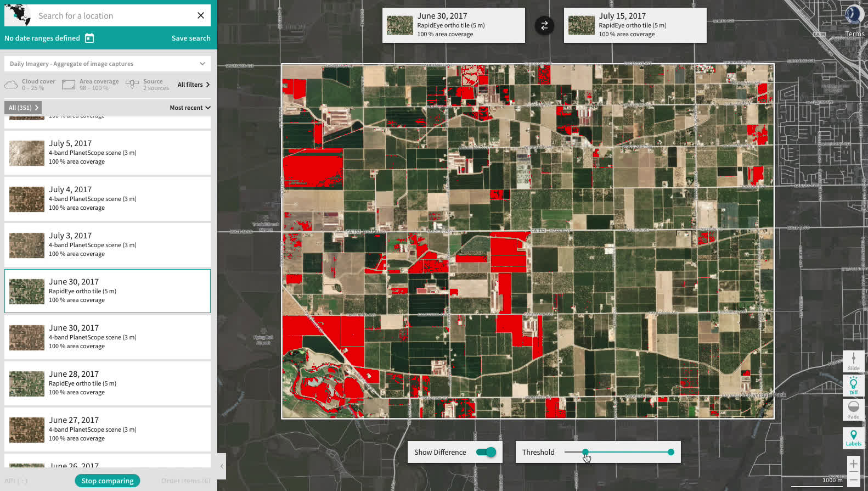Click the Stop comparing button

coord(108,481)
